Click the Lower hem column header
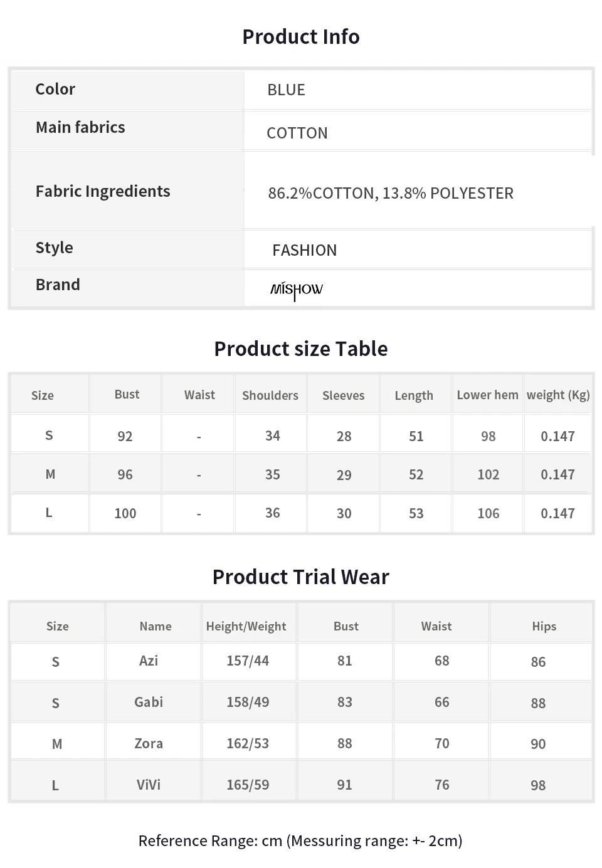Image resolution: width=602 pixels, height=868 pixels. click(487, 395)
